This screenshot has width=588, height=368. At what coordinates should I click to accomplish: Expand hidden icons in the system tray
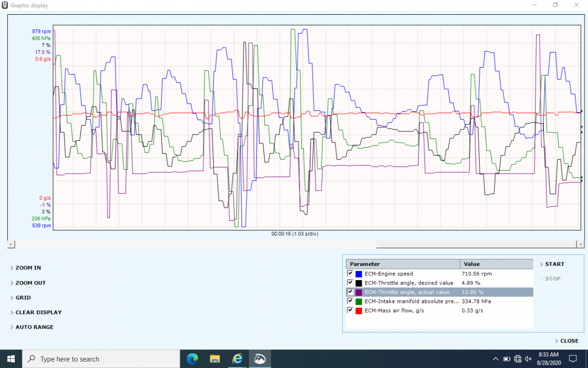495,359
